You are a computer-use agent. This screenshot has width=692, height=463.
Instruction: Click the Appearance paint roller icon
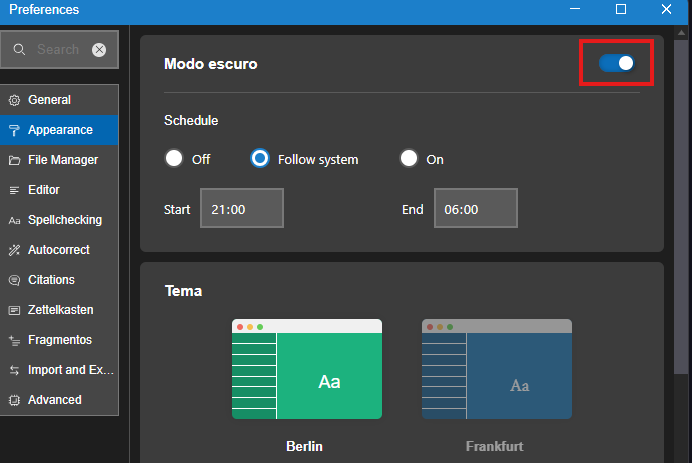point(14,130)
